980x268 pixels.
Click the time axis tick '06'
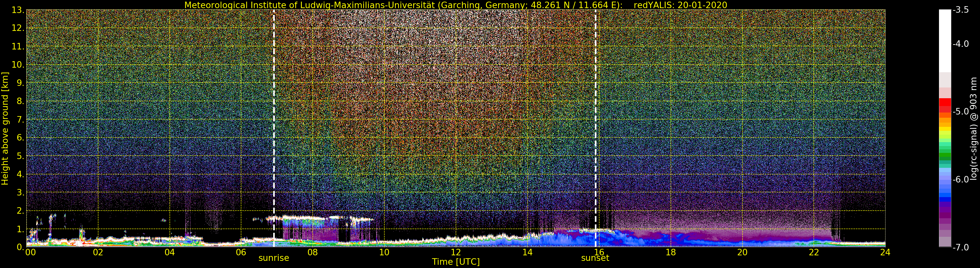click(241, 252)
